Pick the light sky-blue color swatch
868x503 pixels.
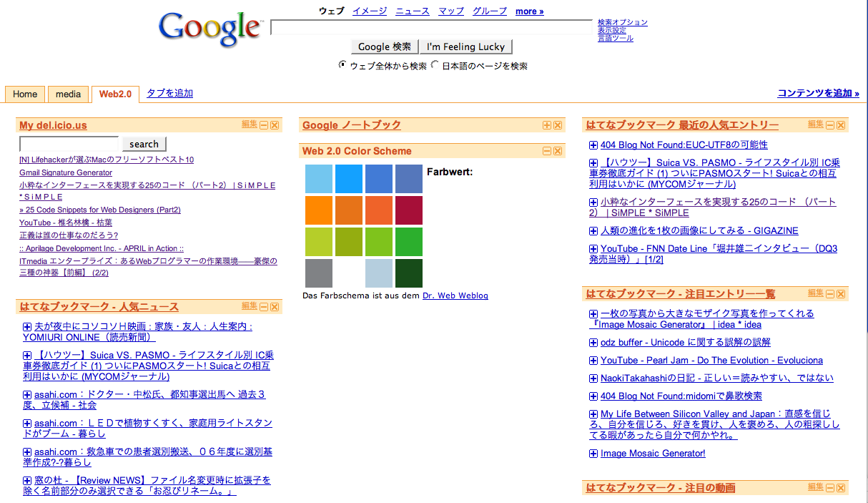click(x=319, y=179)
